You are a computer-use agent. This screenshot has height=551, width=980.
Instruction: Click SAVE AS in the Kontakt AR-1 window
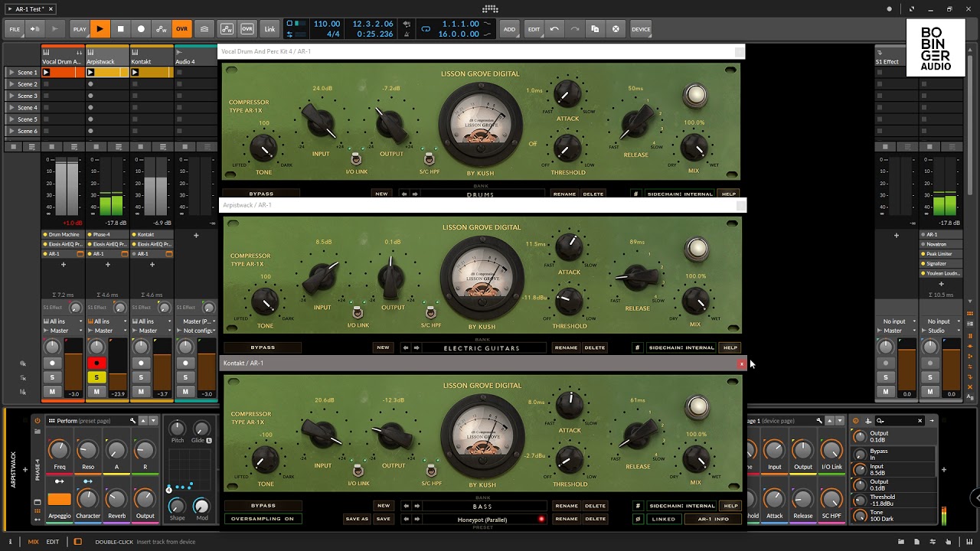tap(357, 519)
